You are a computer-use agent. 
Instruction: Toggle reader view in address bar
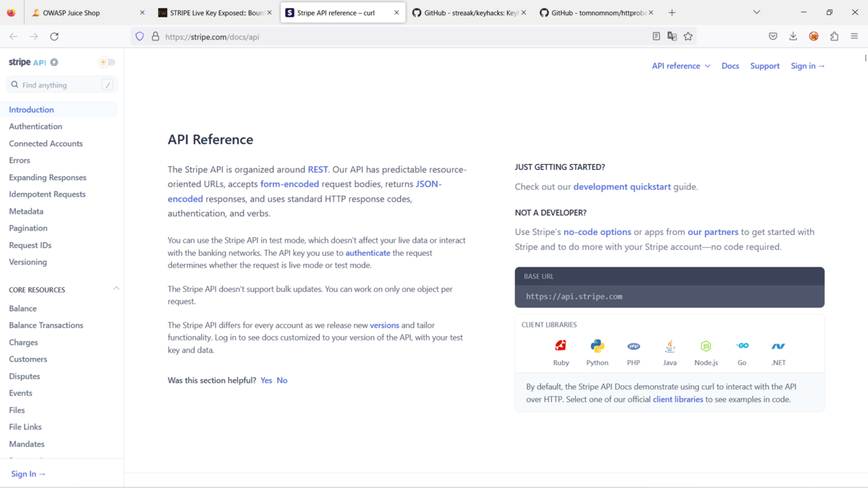coord(656,36)
